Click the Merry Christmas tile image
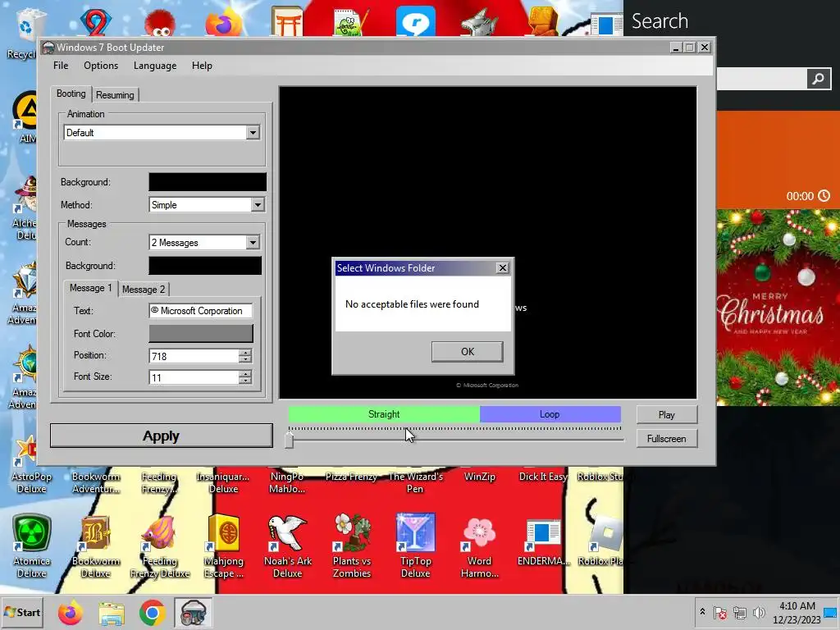 pyautogui.click(x=778, y=308)
